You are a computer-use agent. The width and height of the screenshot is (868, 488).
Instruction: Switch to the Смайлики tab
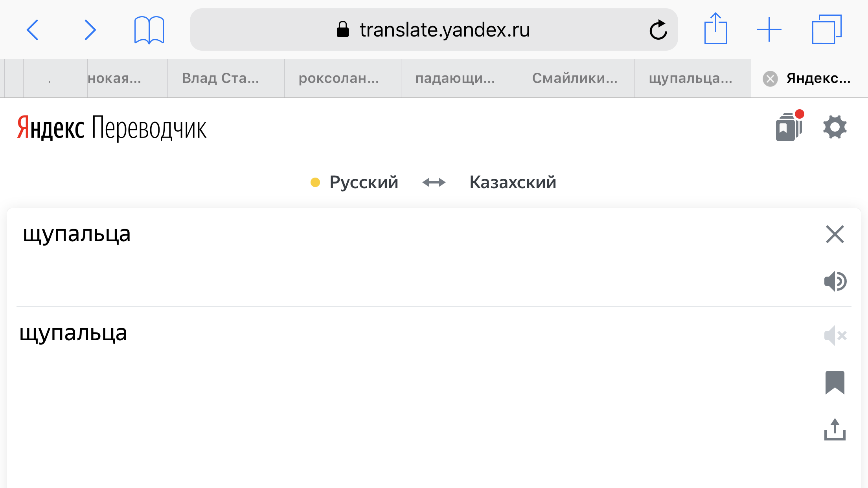click(575, 78)
